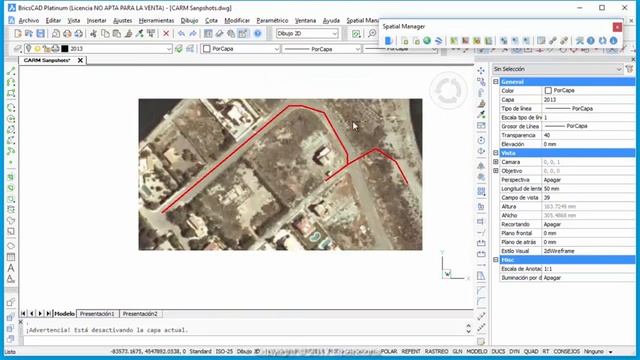Click the blue refresh arrows icon in Spatial Manager
Image resolution: width=640 pixels, height=360 pixels.
(x=602, y=40)
